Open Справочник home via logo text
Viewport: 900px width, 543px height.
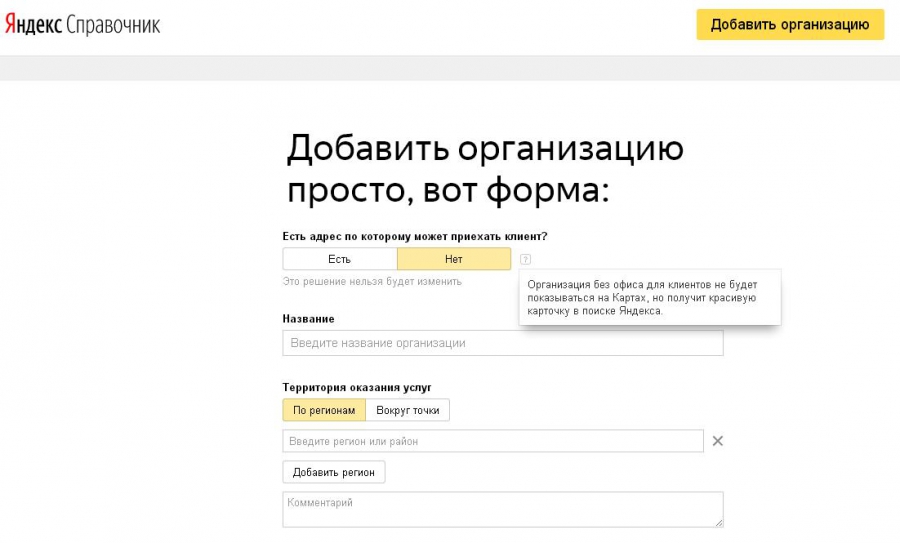pos(112,25)
